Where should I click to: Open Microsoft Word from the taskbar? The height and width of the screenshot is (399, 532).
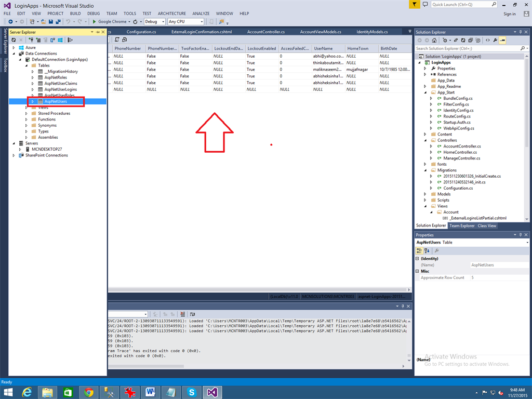pyautogui.click(x=150, y=392)
